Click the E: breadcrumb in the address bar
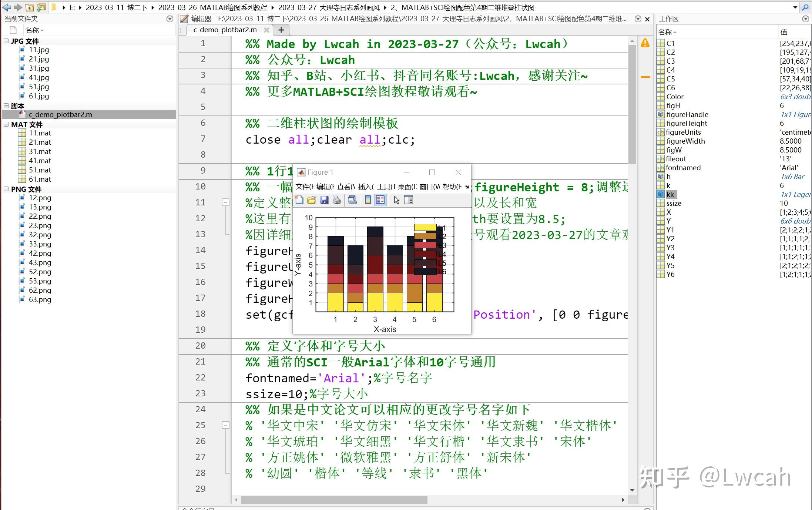Image resolution: width=812 pixels, height=510 pixels. pos(73,7)
